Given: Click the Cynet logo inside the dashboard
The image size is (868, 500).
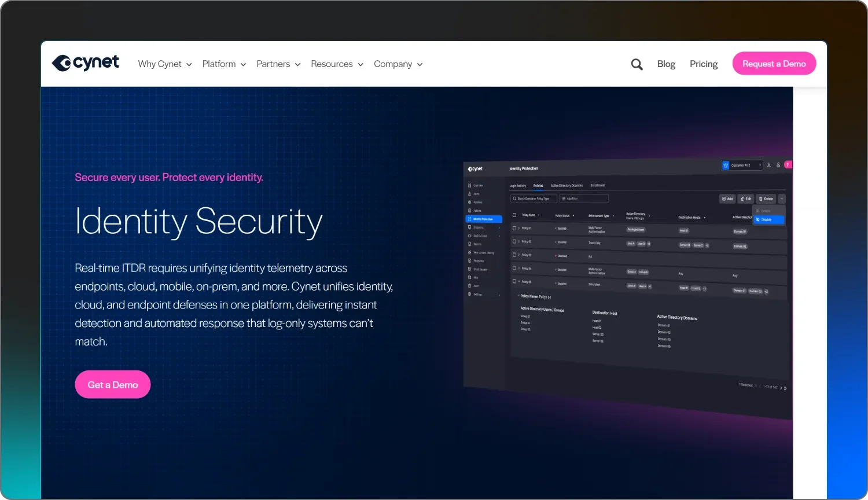Looking at the screenshot, I should coord(475,169).
